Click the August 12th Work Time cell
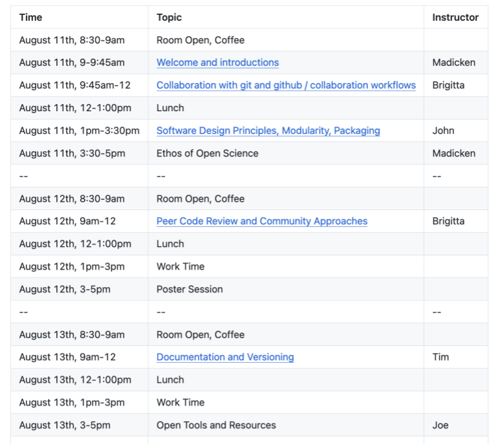This screenshot has height=448, width=500. pos(180,267)
